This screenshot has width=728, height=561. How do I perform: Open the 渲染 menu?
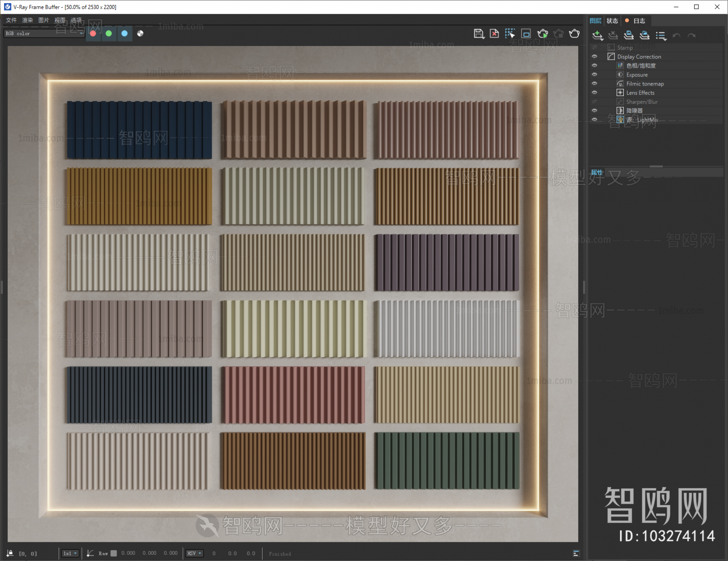[28, 20]
